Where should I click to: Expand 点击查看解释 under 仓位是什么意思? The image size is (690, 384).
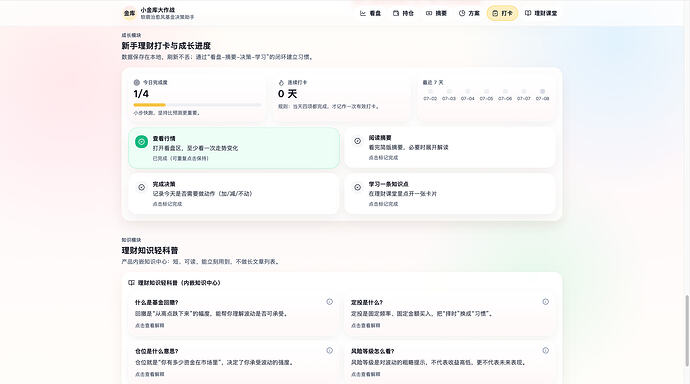point(150,374)
